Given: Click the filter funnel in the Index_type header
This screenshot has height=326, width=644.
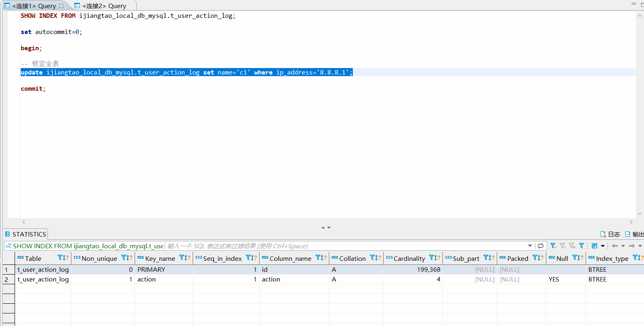Looking at the screenshot, I should pyautogui.click(x=635, y=258).
